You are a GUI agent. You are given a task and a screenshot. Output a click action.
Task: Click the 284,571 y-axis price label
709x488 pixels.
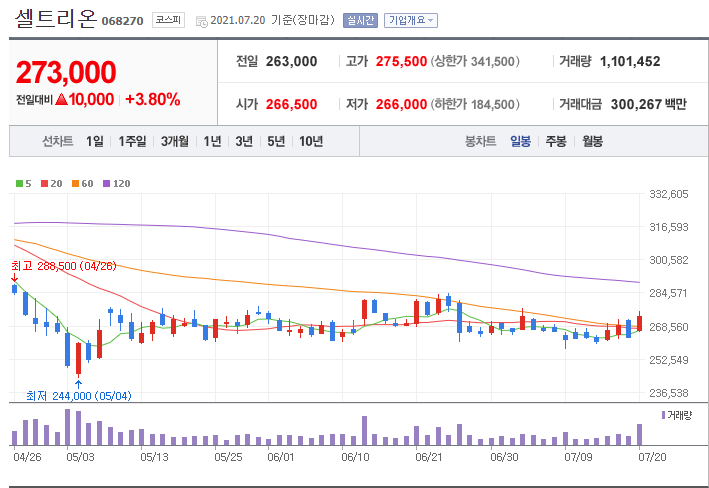tap(669, 293)
